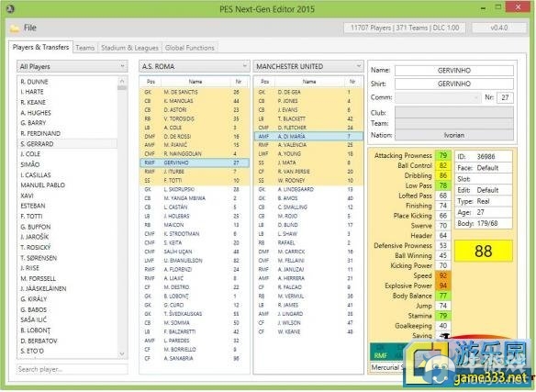Select XAVI in All Players list
This screenshot has height=392, width=536.
(67, 196)
